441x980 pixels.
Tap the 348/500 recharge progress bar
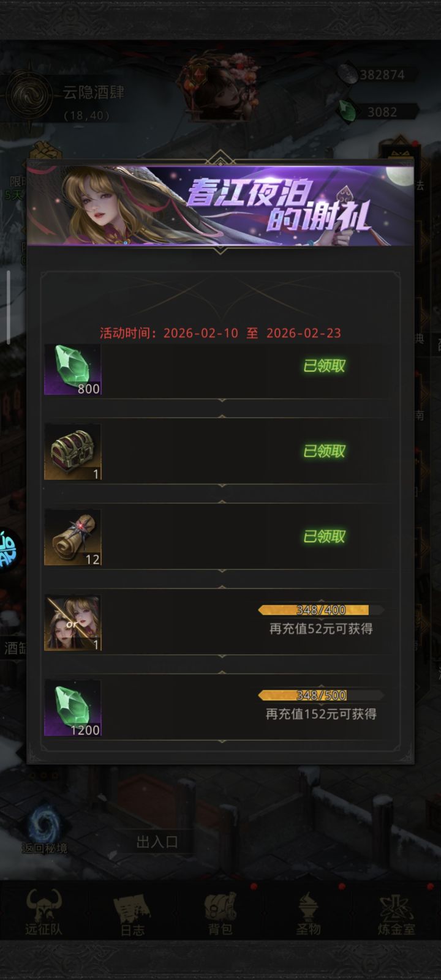(x=321, y=695)
